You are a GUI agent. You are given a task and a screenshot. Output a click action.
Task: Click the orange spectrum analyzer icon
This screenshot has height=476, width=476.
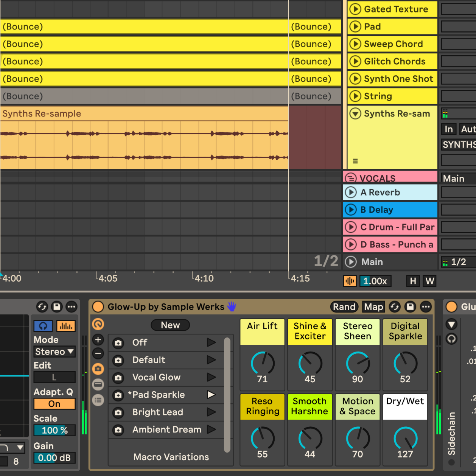pos(66,326)
